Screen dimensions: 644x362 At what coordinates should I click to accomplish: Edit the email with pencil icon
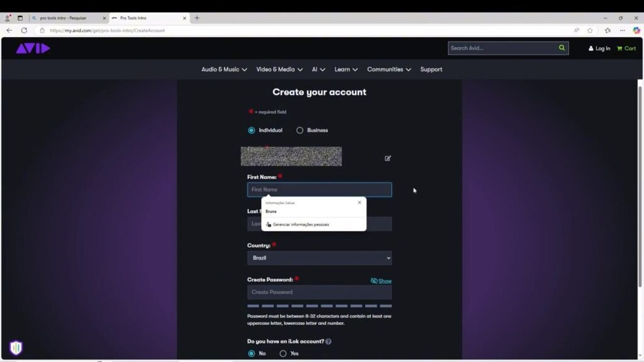click(x=387, y=158)
